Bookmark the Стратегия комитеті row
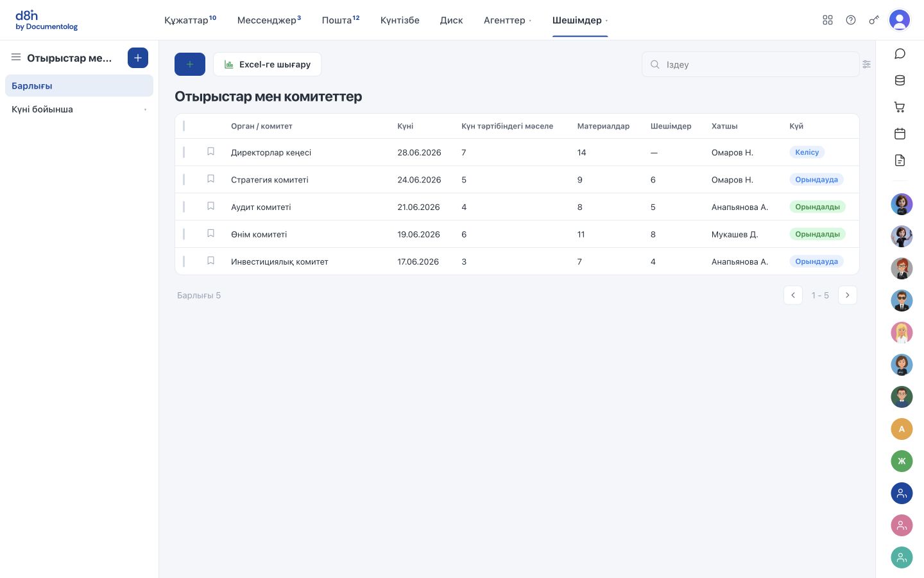This screenshot has width=924, height=578. [x=210, y=179]
